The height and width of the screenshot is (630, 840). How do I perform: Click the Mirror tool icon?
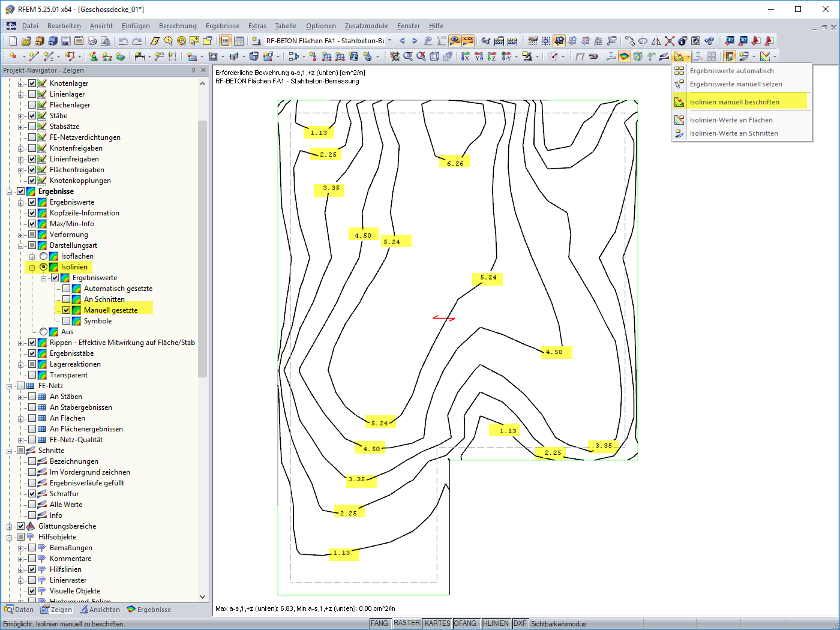(656, 41)
